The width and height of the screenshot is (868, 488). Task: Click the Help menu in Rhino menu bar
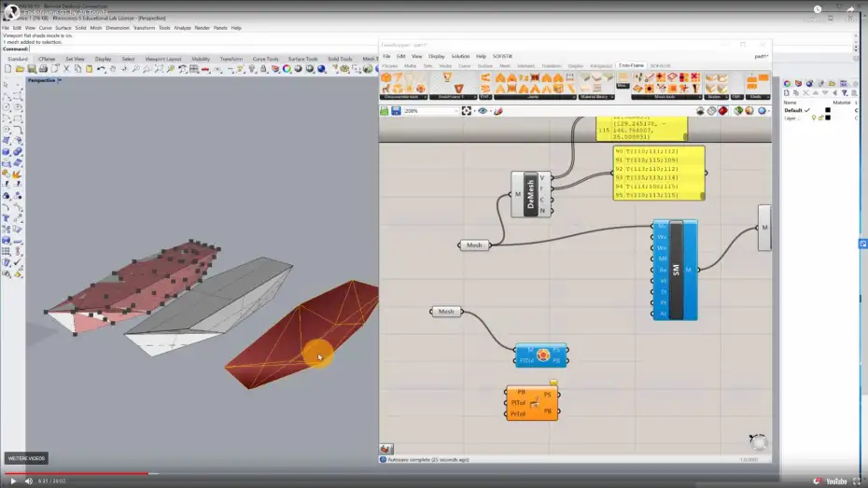coord(236,28)
